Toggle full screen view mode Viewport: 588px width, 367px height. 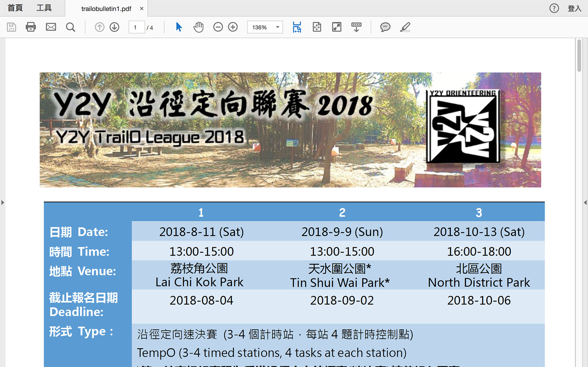pyautogui.click(x=337, y=27)
